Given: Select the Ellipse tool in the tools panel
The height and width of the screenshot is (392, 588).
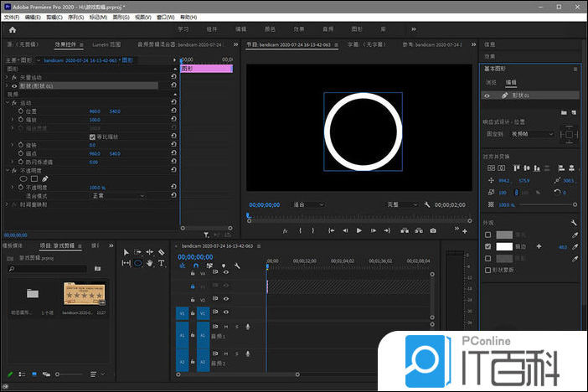Looking at the screenshot, I should click(x=137, y=263).
